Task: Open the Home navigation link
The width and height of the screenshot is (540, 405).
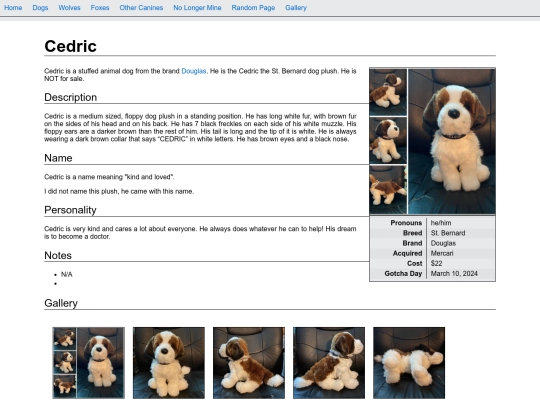Action: [13, 8]
